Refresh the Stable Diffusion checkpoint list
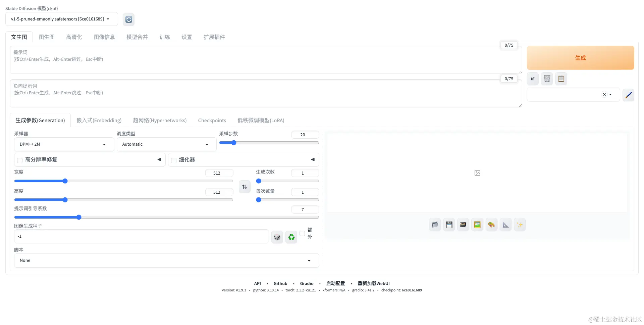This screenshot has width=644, height=325. 128,19
